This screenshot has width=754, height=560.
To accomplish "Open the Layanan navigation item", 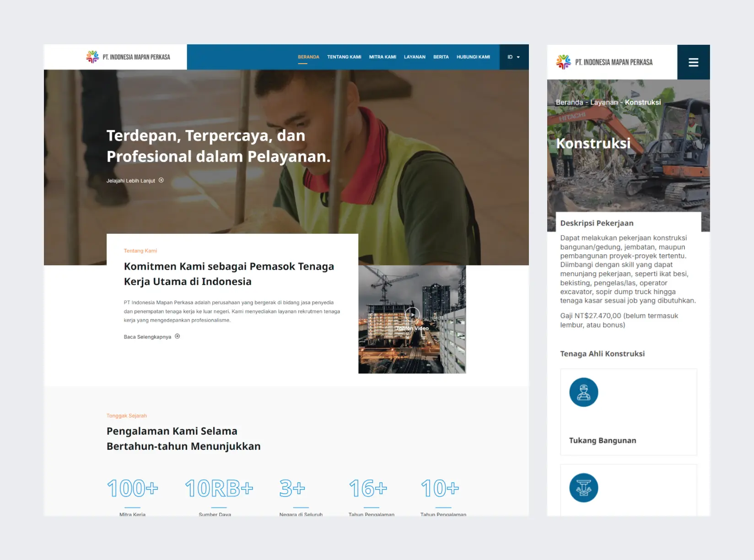I will tap(415, 57).
